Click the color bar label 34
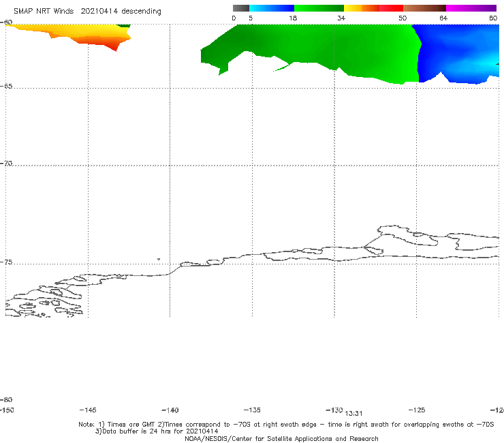Image resolution: width=504 pixels, height=443 pixels. coord(341,18)
